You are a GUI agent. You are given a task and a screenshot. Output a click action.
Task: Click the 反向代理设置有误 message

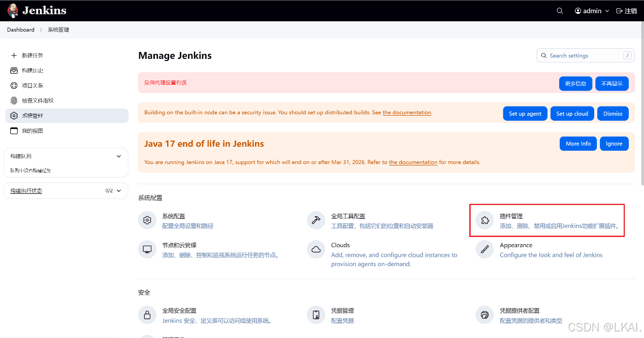(x=166, y=83)
